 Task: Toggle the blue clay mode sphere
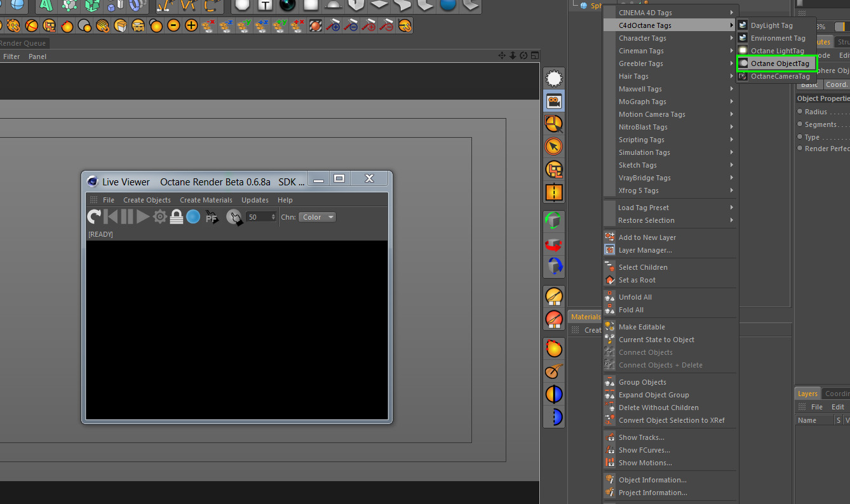193,217
